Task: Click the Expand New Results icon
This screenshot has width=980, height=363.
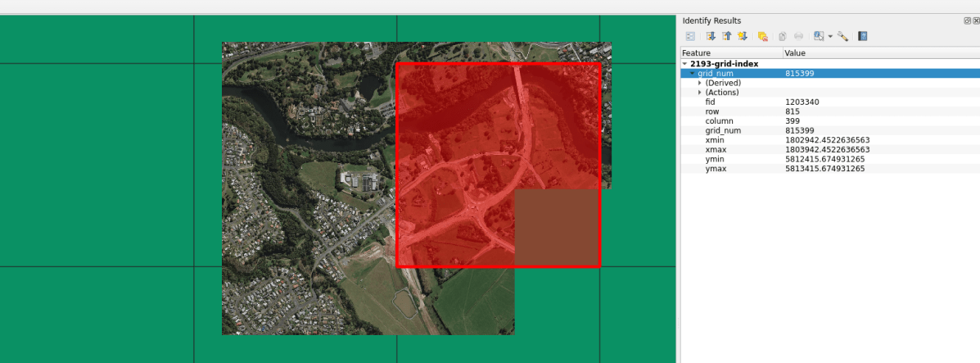Action: [743, 36]
